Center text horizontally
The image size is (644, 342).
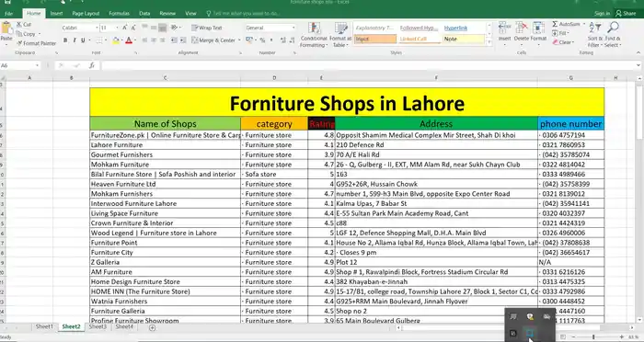click(154, 40)
